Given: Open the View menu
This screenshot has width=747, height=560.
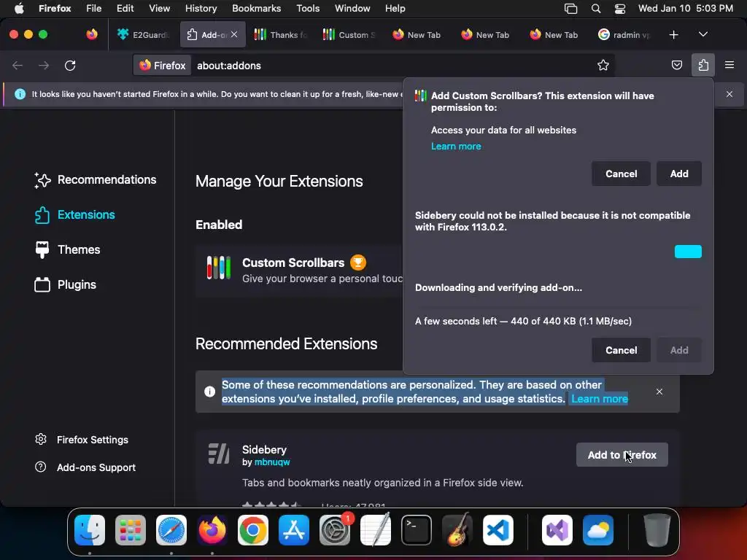Looking at the screenshot, I should (159, 8).
